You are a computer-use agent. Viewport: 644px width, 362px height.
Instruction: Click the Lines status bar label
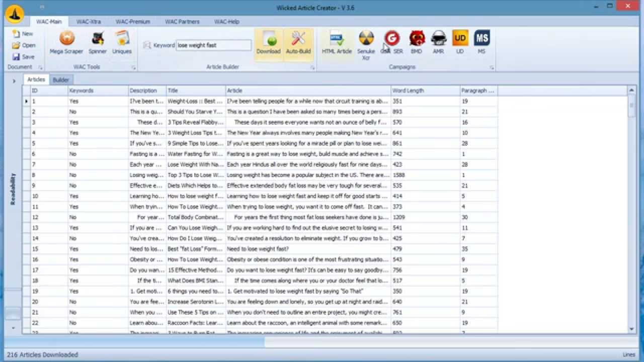(x=628, y=354)
